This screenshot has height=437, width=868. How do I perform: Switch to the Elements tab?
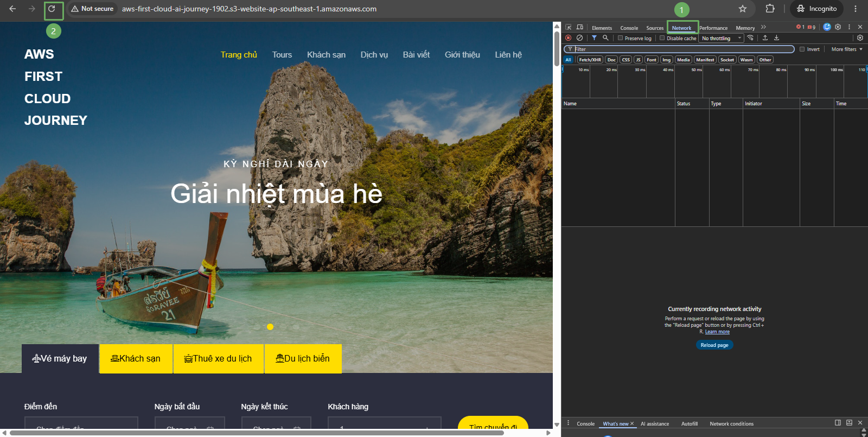point(602,28)
